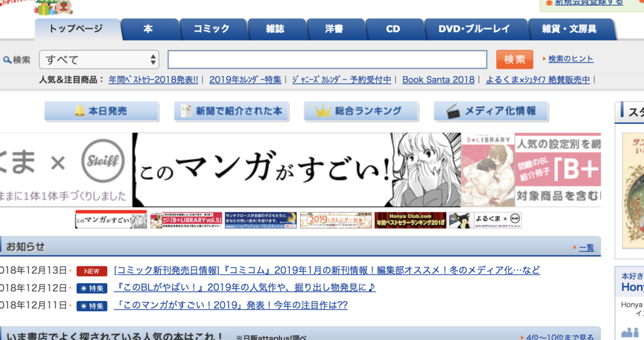The width and height of the screenshot is (644, 340).
Task: Open 2019年カレンダー特集 link
Action: (x=245, y=80)
